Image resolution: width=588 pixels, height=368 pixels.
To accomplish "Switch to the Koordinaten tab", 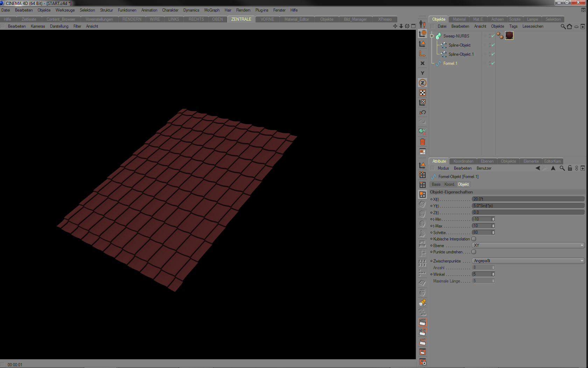I will pyautogui.click(x=463, y=161).
